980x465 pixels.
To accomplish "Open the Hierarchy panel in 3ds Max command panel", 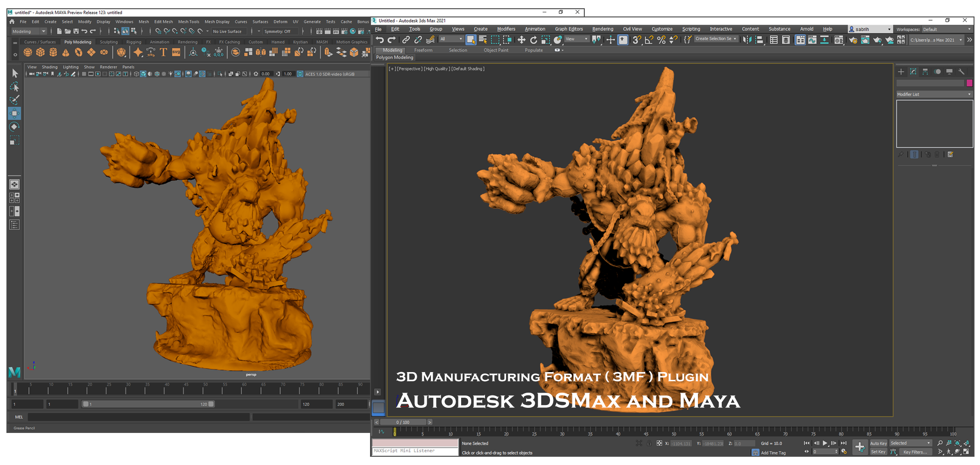I will 926,72.
